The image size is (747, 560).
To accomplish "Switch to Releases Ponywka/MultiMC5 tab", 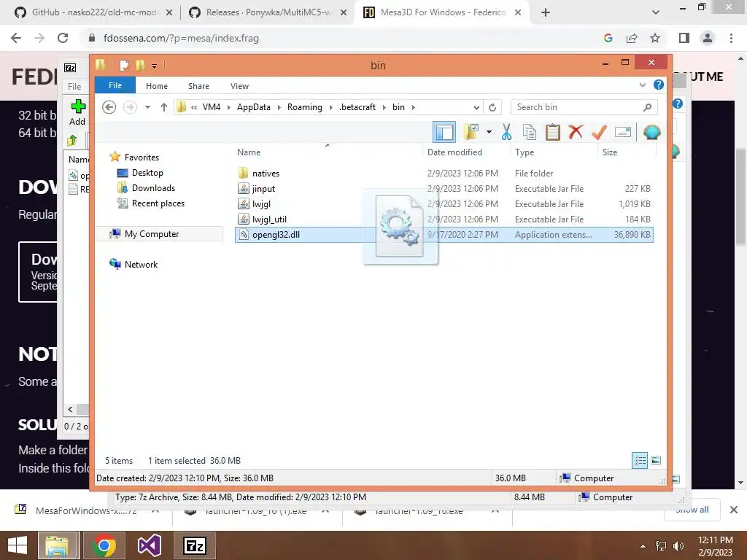I will [x=267, y=12].
